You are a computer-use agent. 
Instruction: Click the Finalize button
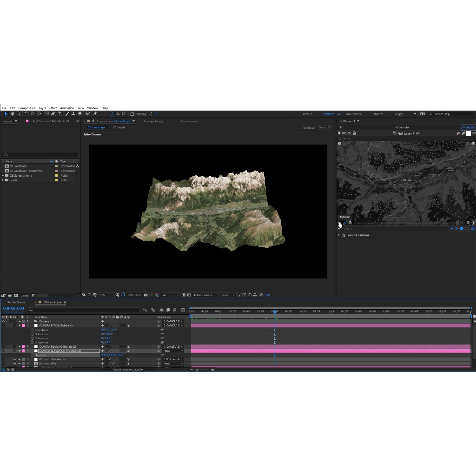tap(469, 127)
